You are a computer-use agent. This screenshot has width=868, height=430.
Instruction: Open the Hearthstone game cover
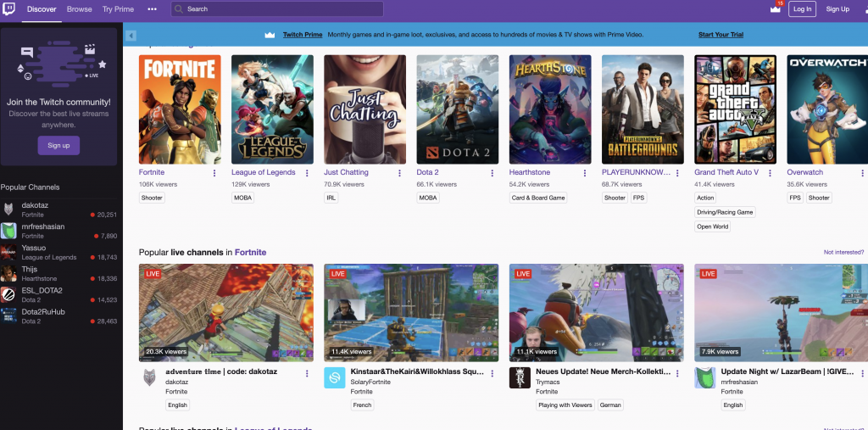point(550,109)
